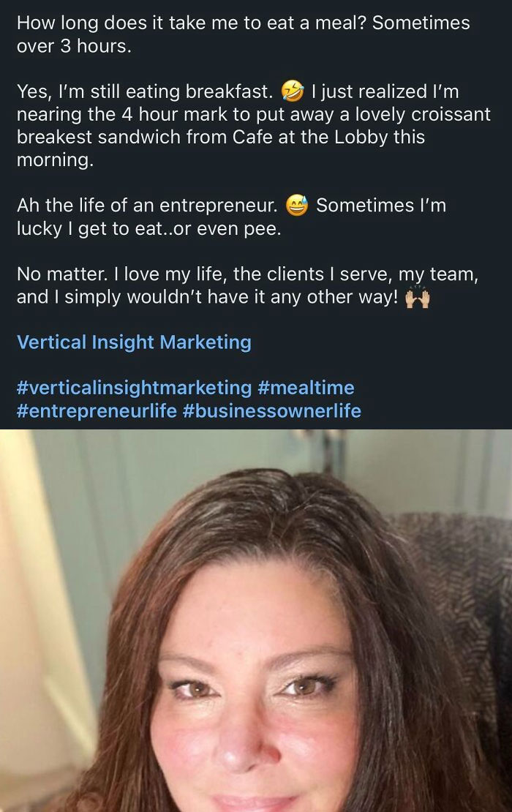Screen dimensions: 512x812
Task: Click the "Cafe at the Lobby" text
Action: pyautogui.click(x=291, y=138)
